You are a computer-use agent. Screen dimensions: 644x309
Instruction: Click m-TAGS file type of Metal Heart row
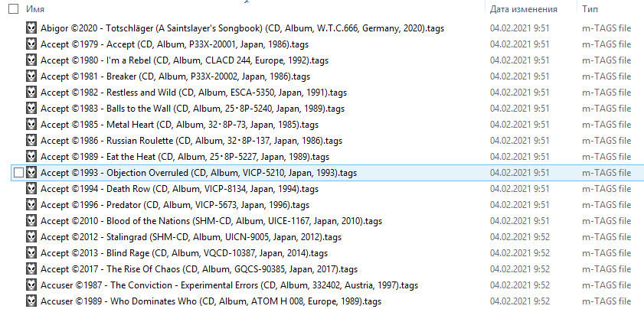606,125
